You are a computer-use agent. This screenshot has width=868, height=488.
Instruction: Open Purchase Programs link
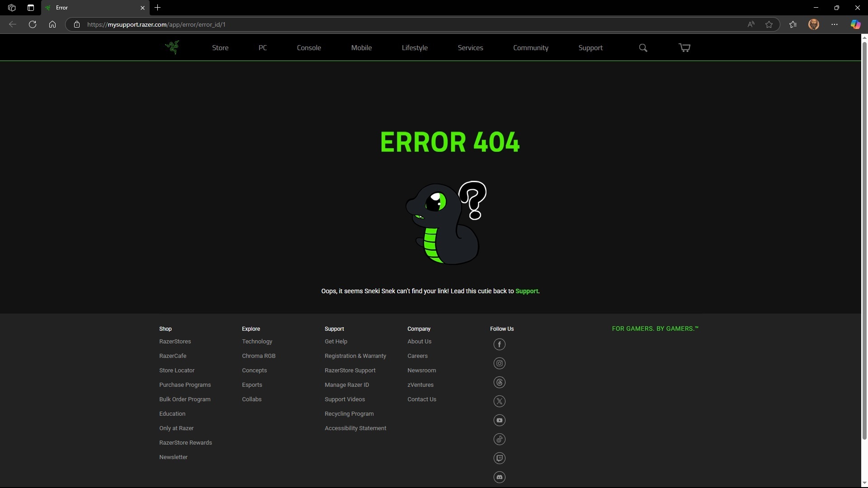pos(185,385)
